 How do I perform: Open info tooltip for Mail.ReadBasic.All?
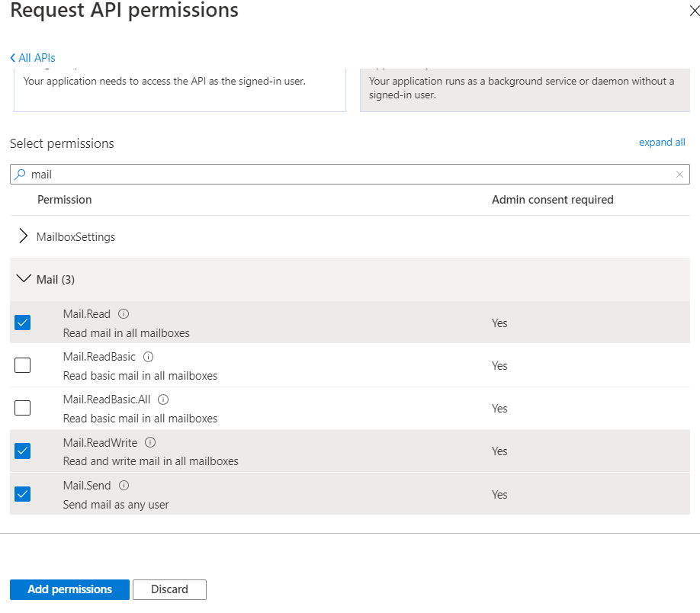(x=163, y=400)
